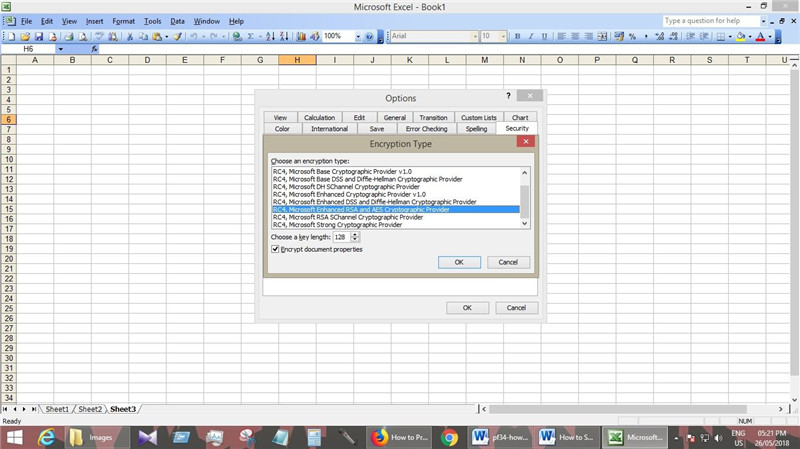Click the Center alignment icon
The width and height of the screenshot is (800, 449).
(575, 36)
